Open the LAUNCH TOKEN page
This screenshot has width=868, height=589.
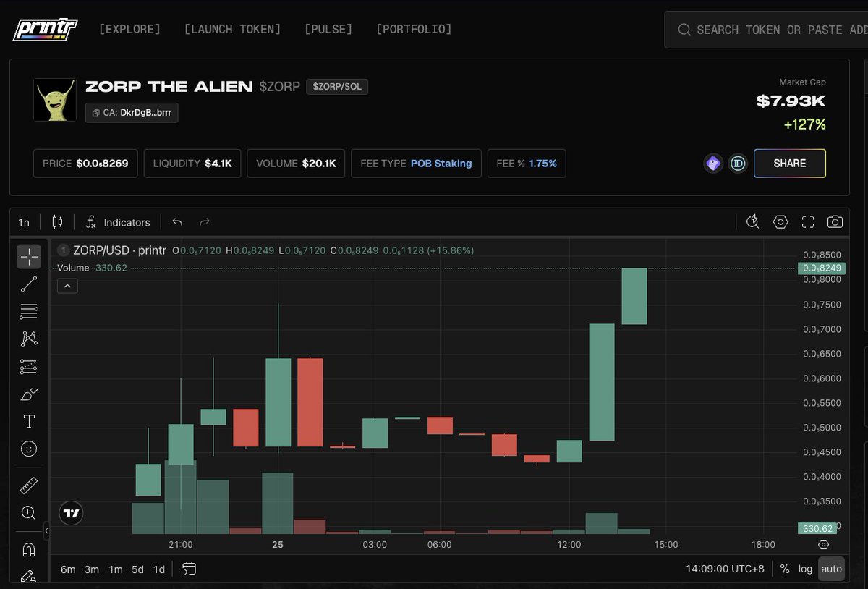coord(232,29)
